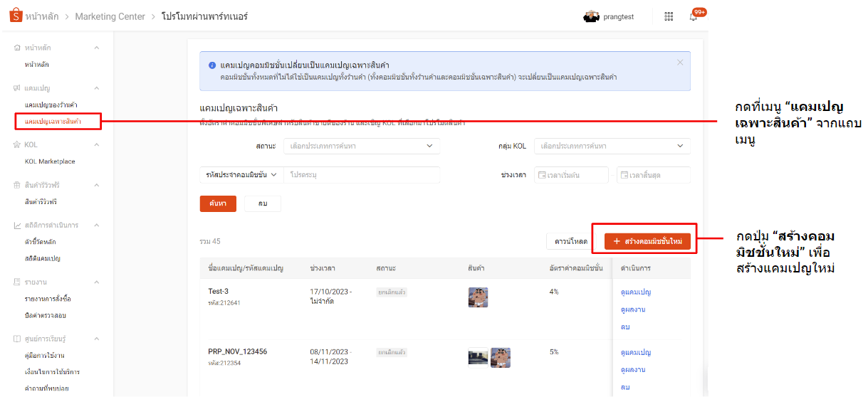Image resolution: width=868 pixels, height=419 pixels.
Task: Click the Shopee logo icon
Action: pyautogui.click(x=15, y=15)
